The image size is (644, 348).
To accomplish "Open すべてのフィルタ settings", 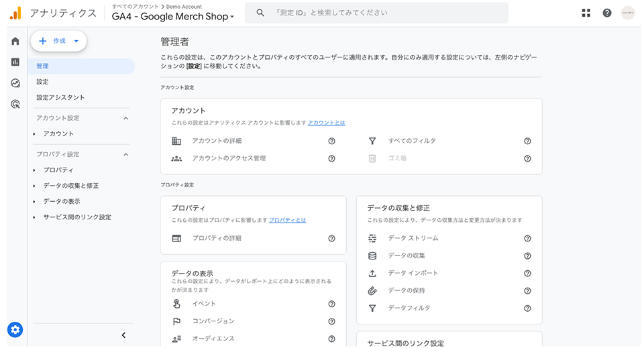I will [x=412, y=141].
